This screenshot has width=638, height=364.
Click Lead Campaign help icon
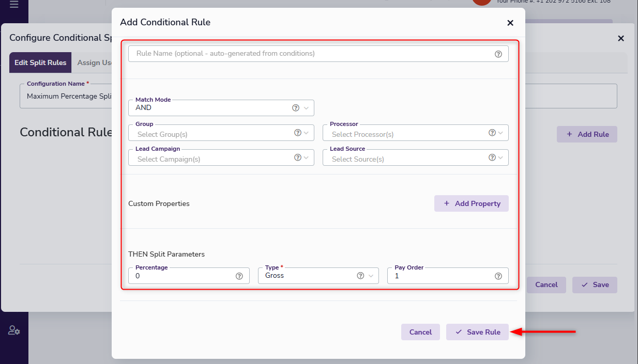[x=298, y=157]
